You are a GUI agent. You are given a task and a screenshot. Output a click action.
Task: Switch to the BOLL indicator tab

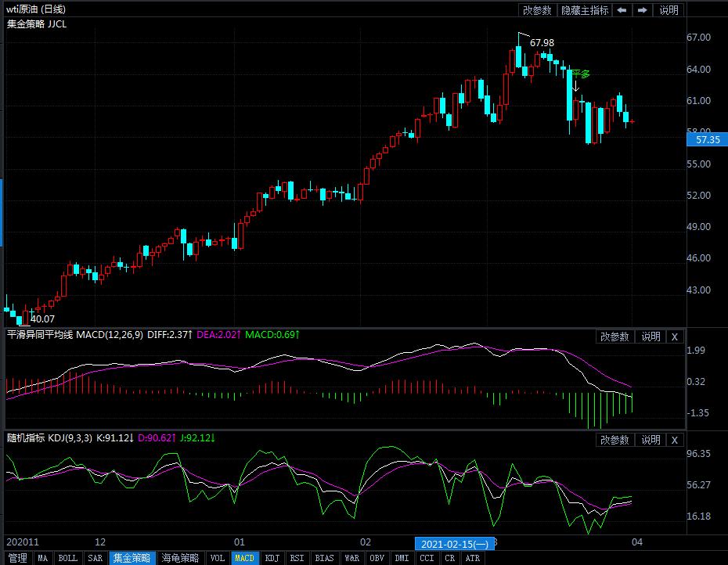click(68, 558)
